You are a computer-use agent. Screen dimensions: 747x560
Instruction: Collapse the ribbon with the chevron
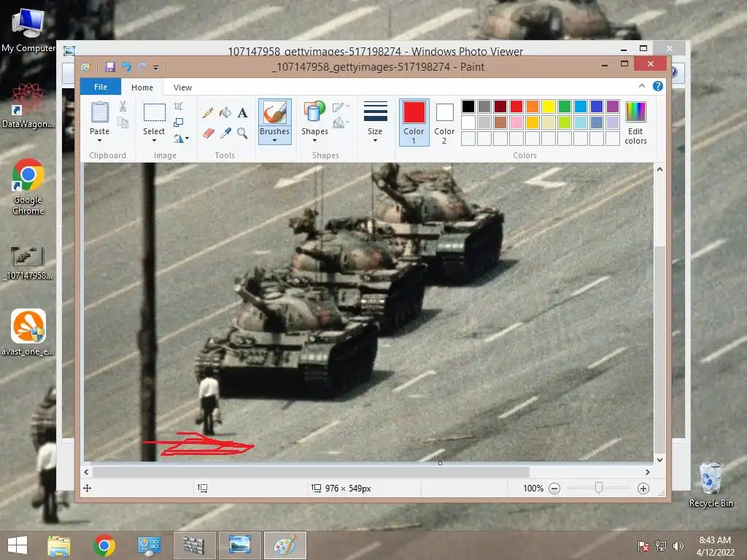(642, 86)
